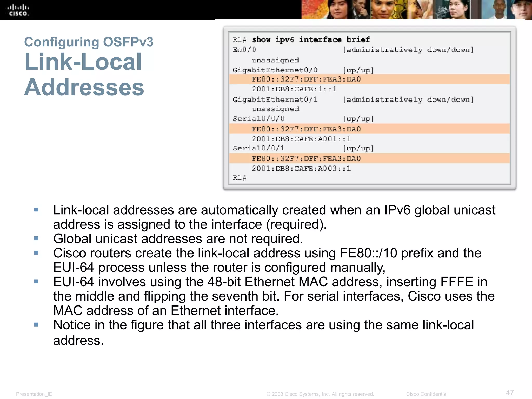This screenshot has height=399, width=532.
Task: Click the 'Link-Local Addresses' slide title
Action: coord(84,74)
